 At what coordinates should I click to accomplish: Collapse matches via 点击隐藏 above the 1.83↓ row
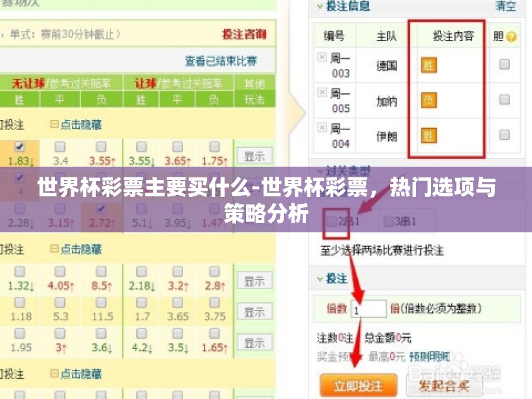(76, 125)
